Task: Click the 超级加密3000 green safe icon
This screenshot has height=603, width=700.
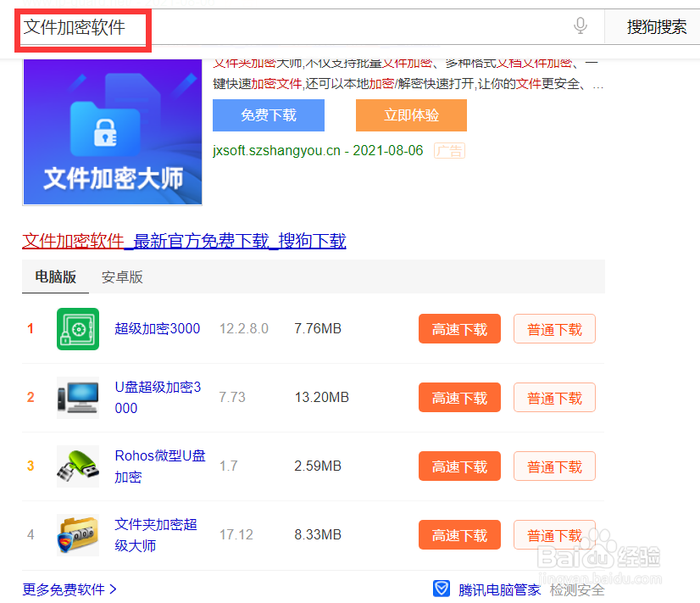Action: click(78, 329)
